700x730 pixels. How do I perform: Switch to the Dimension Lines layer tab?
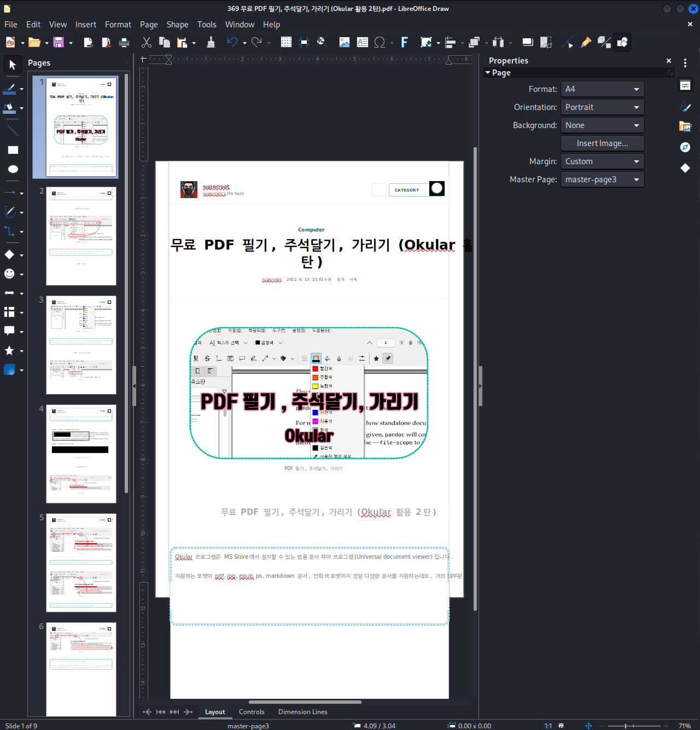(x=302, y=712)
